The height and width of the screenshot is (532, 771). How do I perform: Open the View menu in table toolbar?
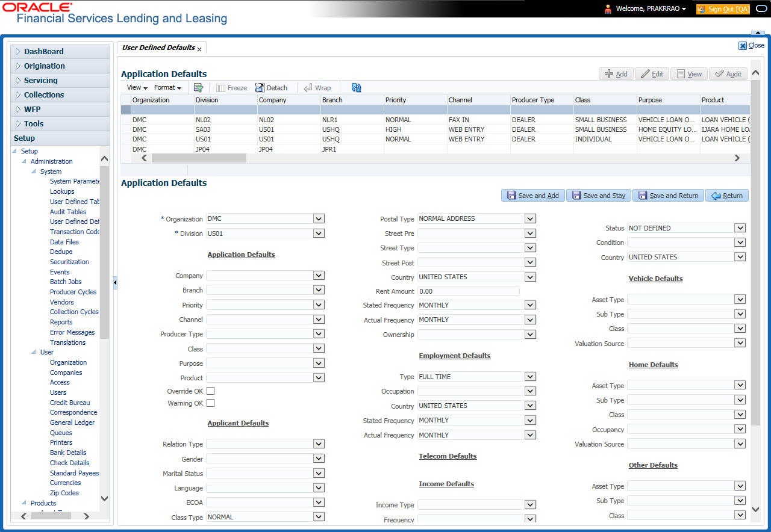(x=137, y=88)
